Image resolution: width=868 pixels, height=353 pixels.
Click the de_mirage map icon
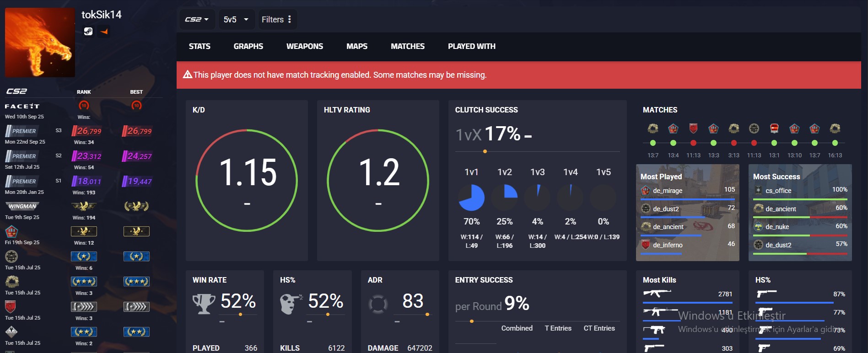coord(646,190)
